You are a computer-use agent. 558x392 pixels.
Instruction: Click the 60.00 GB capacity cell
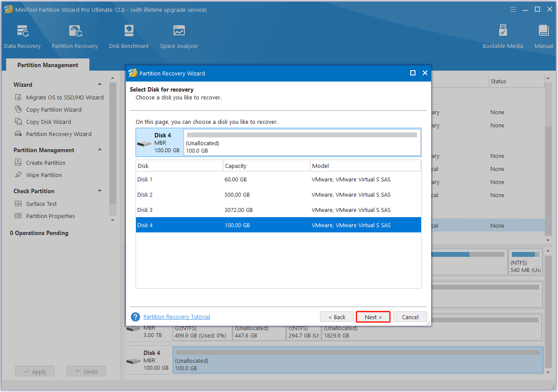[236, 179]
